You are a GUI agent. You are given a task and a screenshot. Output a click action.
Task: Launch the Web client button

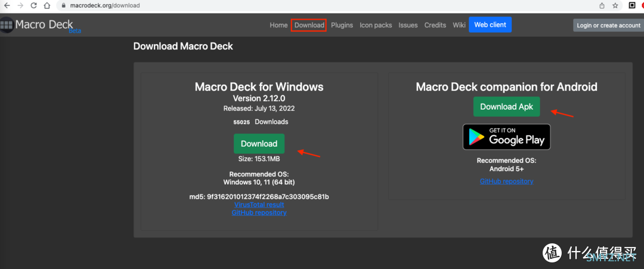(490, 24)
